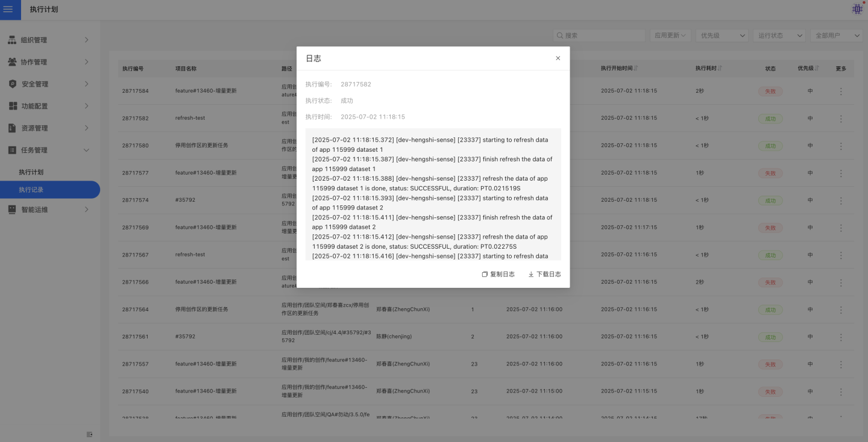Click project name 停用创作区的更新任务 in row 28717580

tap(201, 146)
